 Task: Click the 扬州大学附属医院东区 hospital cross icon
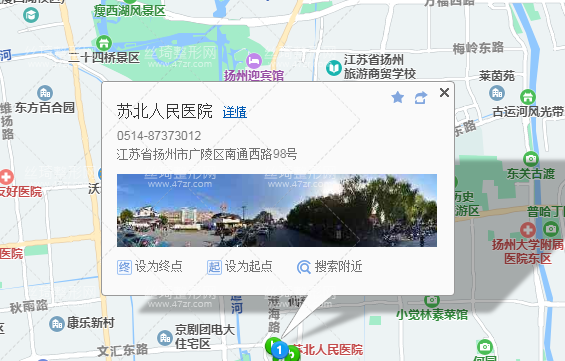[528, 230]
